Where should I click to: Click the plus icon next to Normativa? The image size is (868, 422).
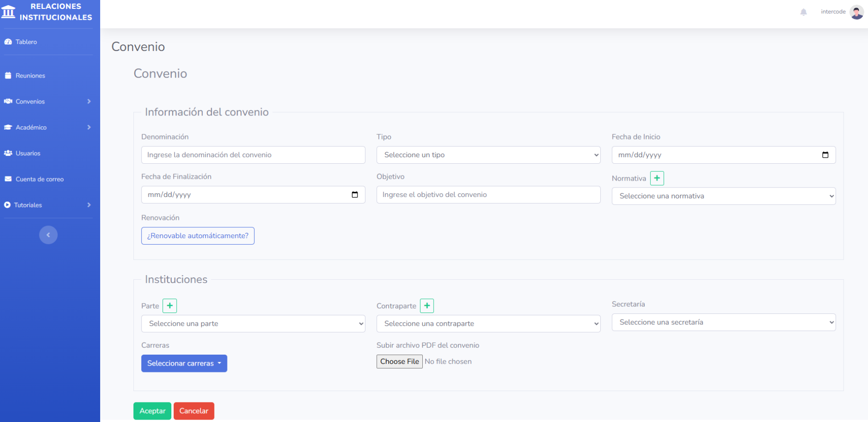click(657, 178)
